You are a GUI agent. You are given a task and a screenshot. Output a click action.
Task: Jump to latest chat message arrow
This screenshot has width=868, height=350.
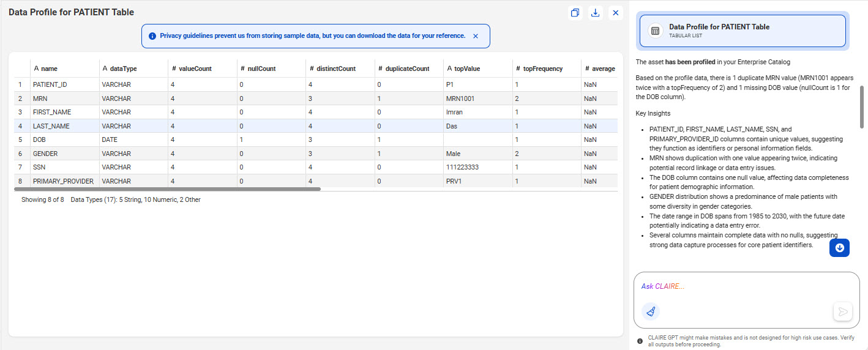tap(839, 247)
